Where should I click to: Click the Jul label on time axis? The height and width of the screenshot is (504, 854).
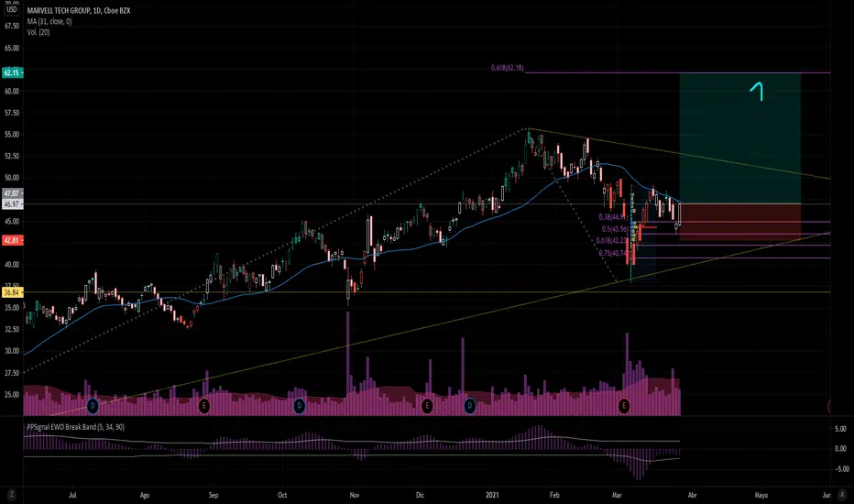pyautogui.click(x=72, y=495)
